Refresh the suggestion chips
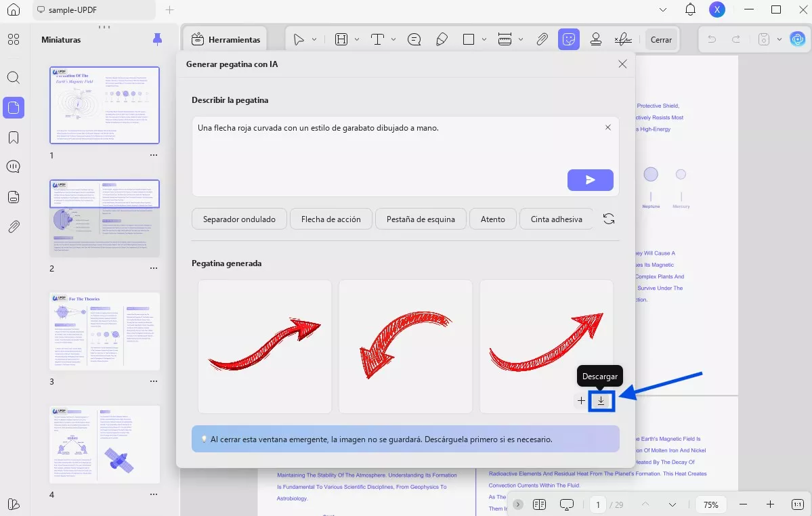 point(609,219)
